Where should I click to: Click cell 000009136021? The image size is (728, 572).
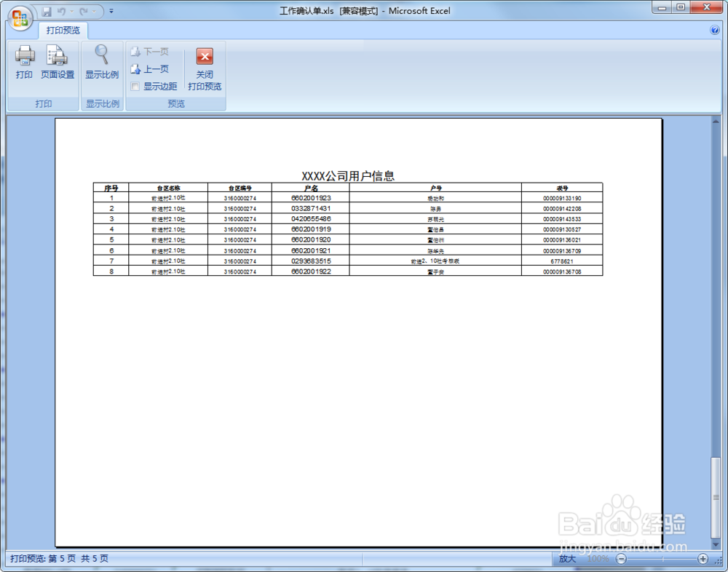(x=562, y=240)
